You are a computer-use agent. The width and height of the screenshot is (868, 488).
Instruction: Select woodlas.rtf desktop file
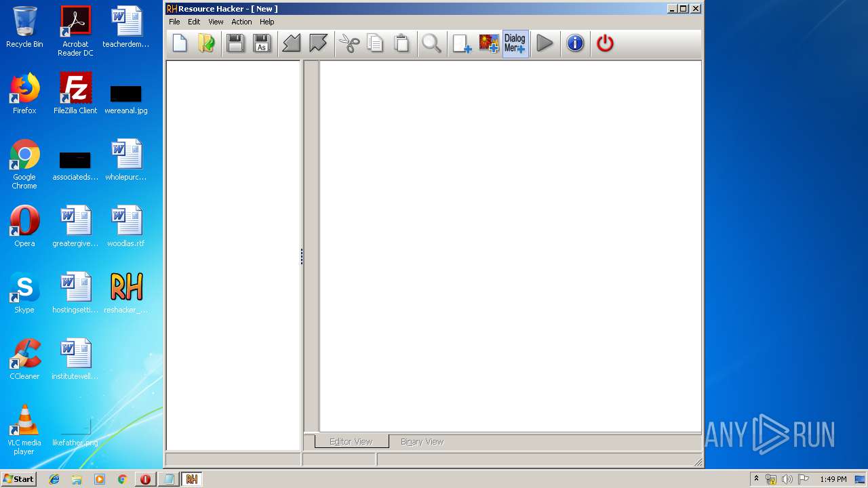tap(126, 227)
